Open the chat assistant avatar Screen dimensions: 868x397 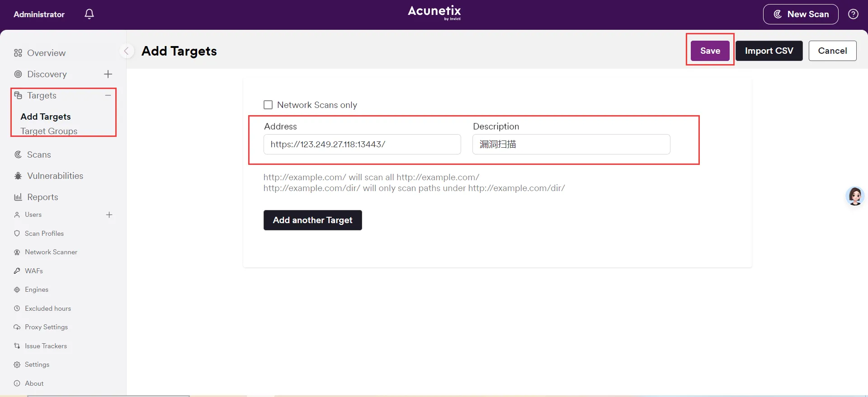[855, 196]
